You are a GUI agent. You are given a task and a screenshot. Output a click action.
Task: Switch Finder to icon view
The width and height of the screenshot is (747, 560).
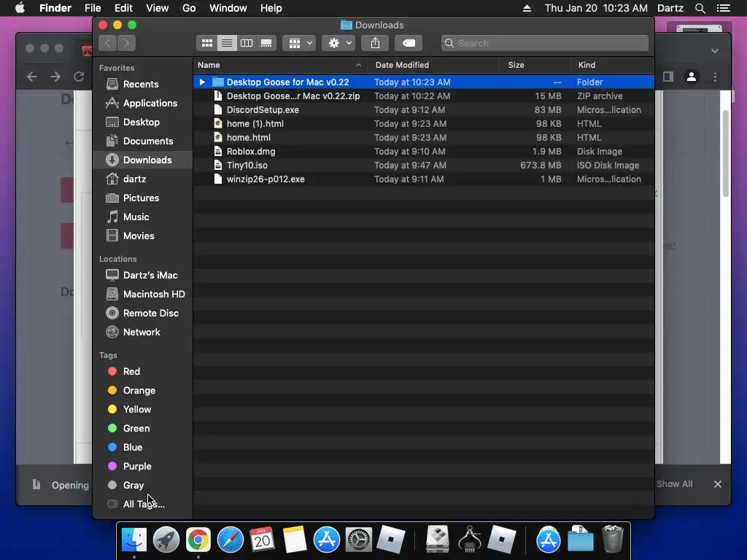(x=206, y=43)
